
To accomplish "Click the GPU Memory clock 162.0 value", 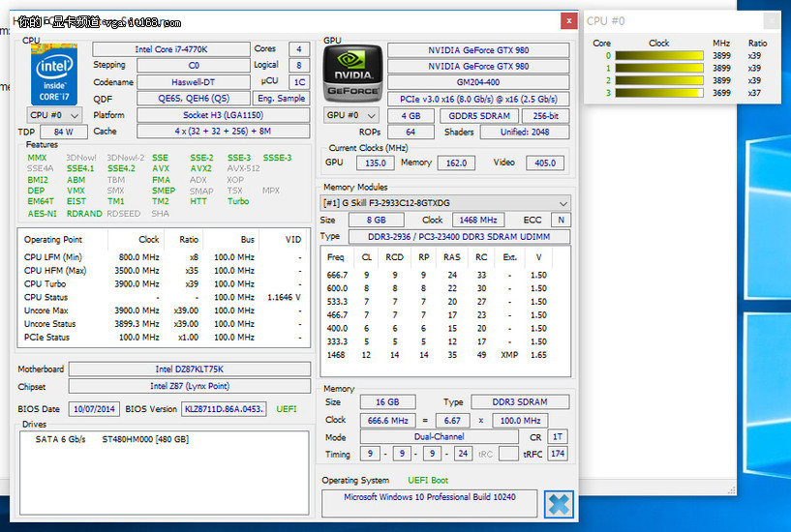I will click(x=456, y=163).
